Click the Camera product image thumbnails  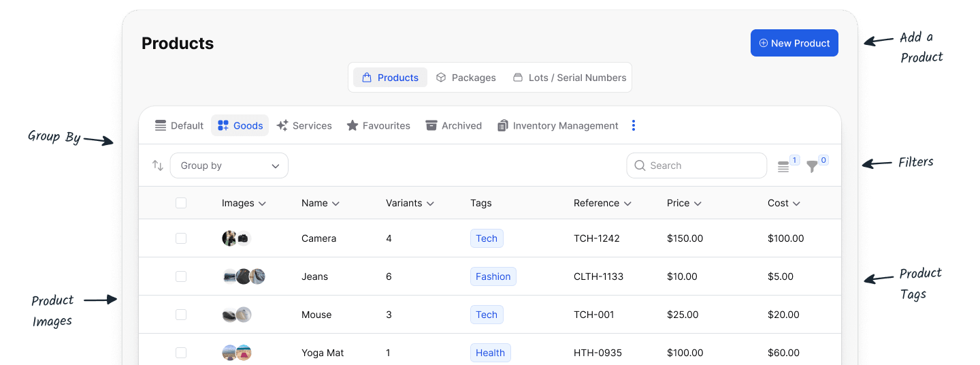(237, 238)
